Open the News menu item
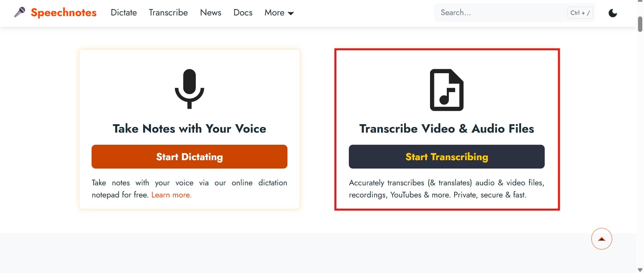Screen dimensions: 644x273 pos(211,12)
